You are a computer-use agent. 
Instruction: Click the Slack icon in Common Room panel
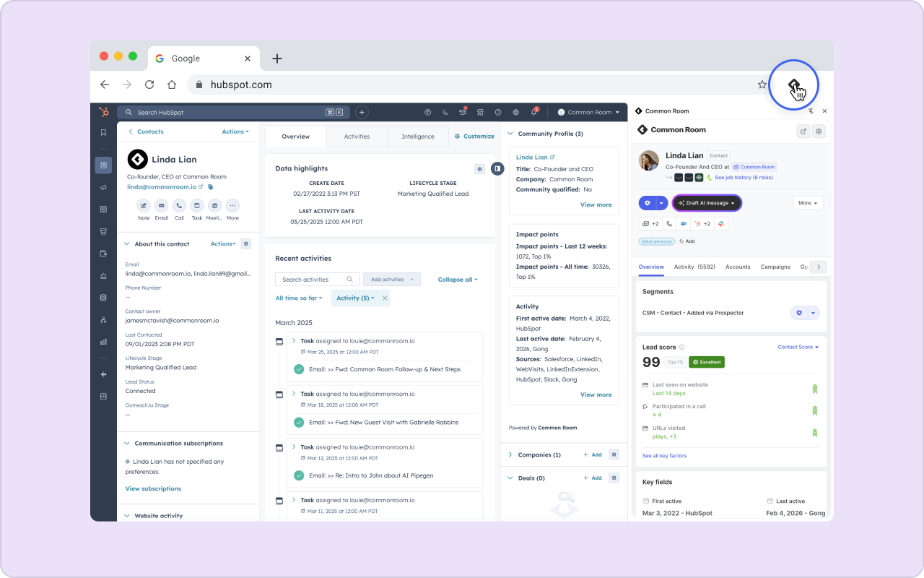point(722,224)
